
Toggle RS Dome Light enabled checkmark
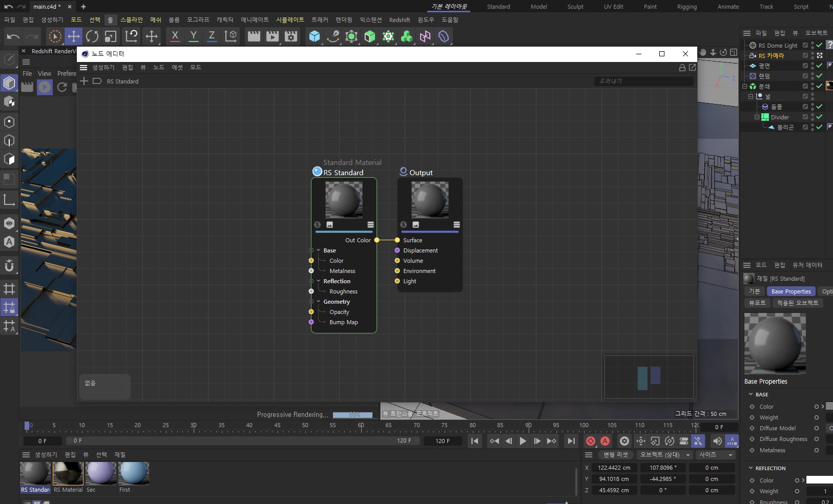coord(819,46)
